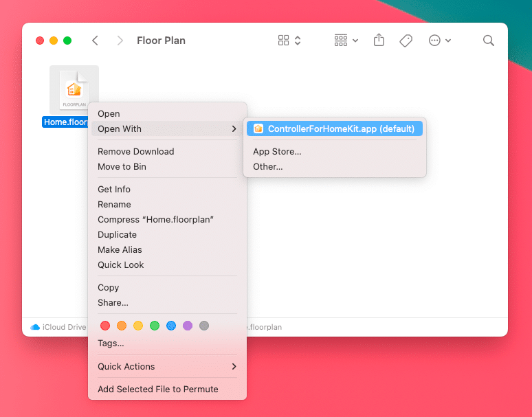Choose Remove Download

[167, 152]
